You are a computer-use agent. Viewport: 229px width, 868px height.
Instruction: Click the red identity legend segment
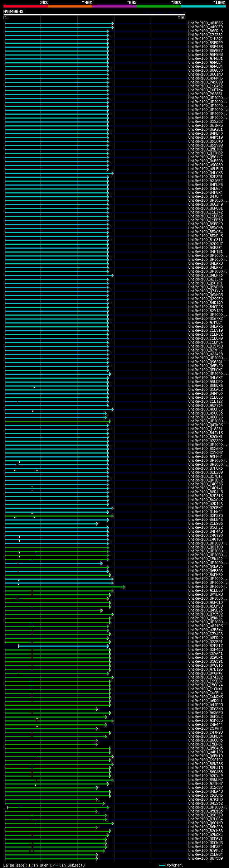point(25,6)
